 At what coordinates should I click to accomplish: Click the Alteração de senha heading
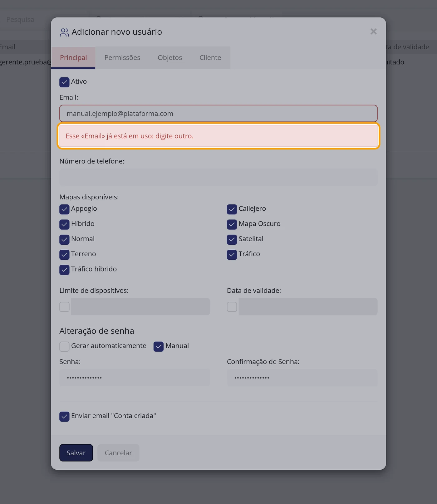(x=97, y=331)
